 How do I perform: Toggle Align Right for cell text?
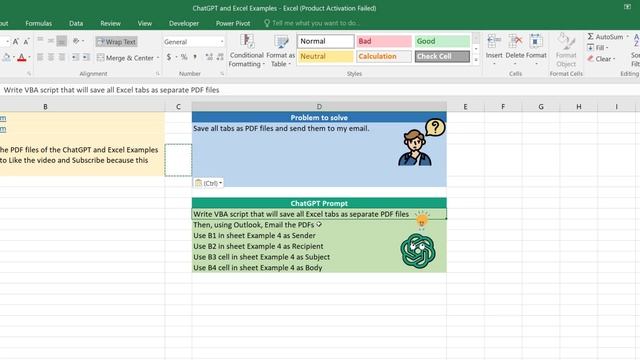click(62, 58)
